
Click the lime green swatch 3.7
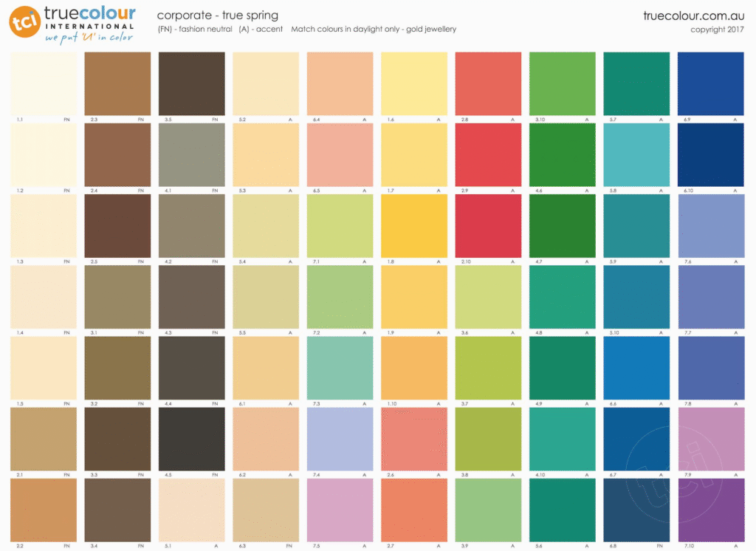tap(488, 368)
